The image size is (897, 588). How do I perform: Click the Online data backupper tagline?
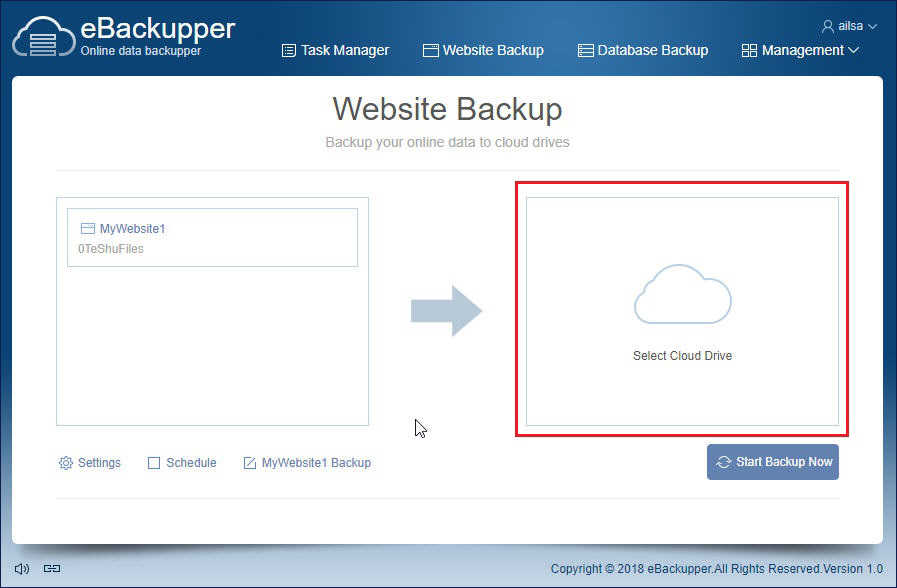coord(141,50)
